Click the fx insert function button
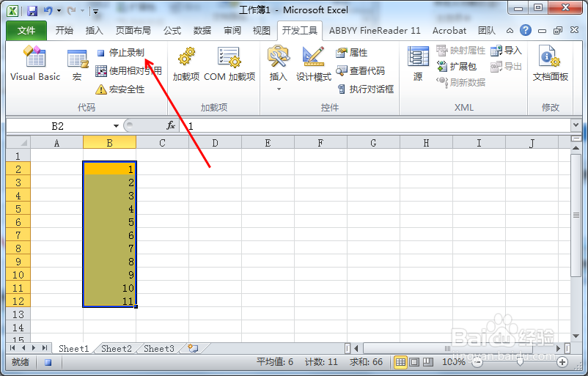 171,125
